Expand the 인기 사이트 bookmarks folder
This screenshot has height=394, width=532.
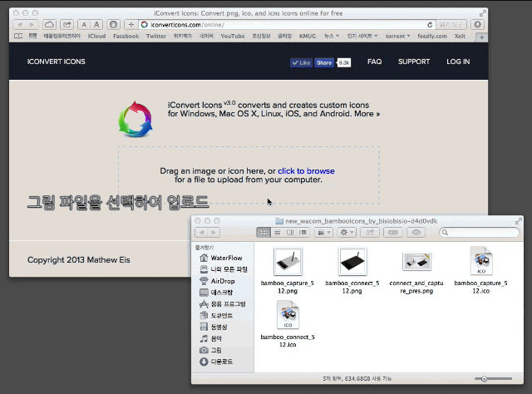[x=362, y=36]
